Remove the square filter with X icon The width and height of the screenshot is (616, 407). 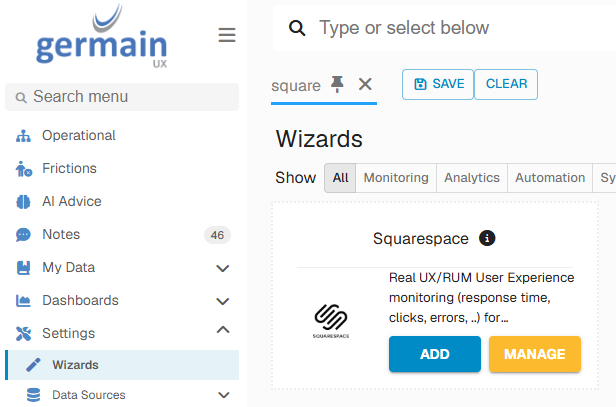[365, 84]
